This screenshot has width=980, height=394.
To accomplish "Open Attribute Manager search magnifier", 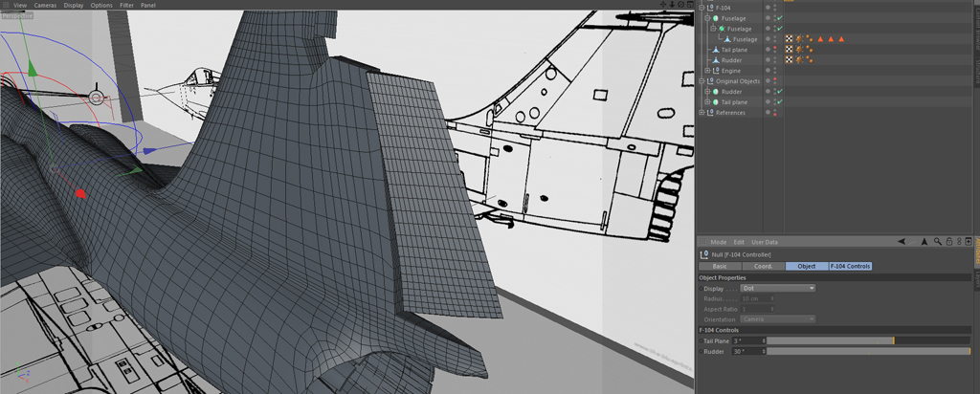I will point(938,242).
